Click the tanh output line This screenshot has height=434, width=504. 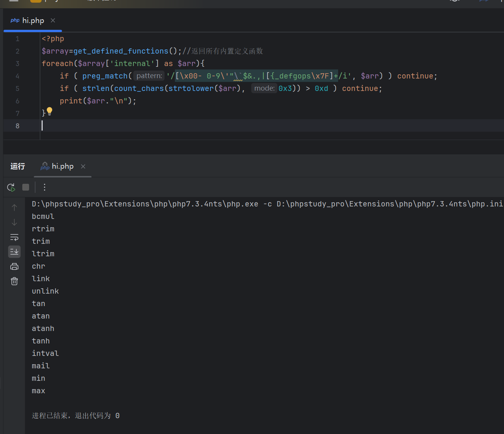[41, 341]
